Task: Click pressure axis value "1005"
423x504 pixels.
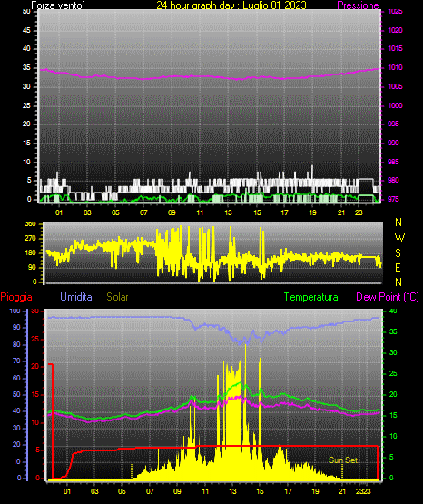Action: (x=395, y=86)
